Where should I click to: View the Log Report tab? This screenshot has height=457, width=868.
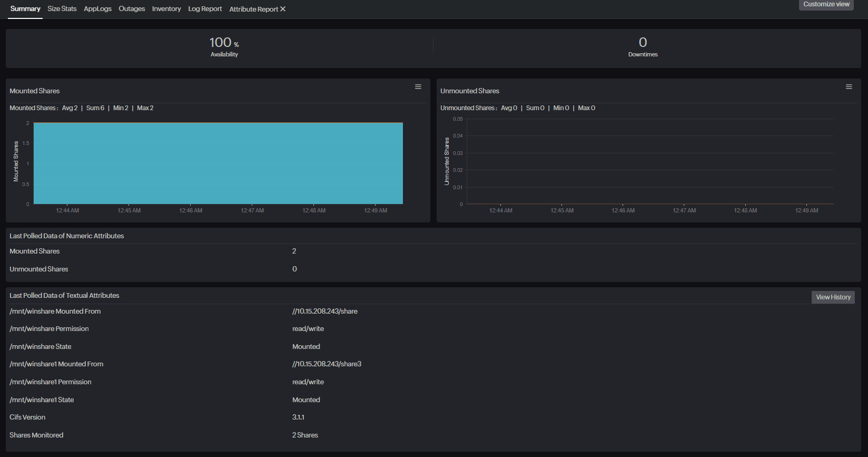point(205,9)
